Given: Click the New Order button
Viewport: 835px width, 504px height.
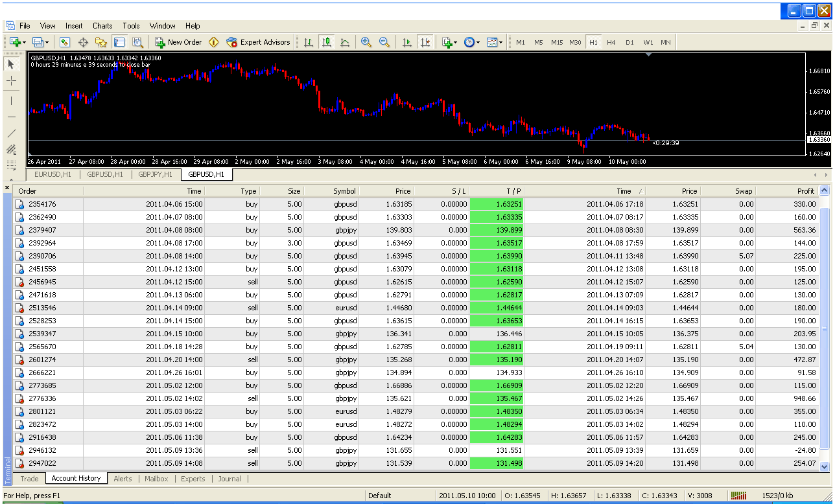Looking at the screenshot, I should pyautogui.click(x=178, y=42).
